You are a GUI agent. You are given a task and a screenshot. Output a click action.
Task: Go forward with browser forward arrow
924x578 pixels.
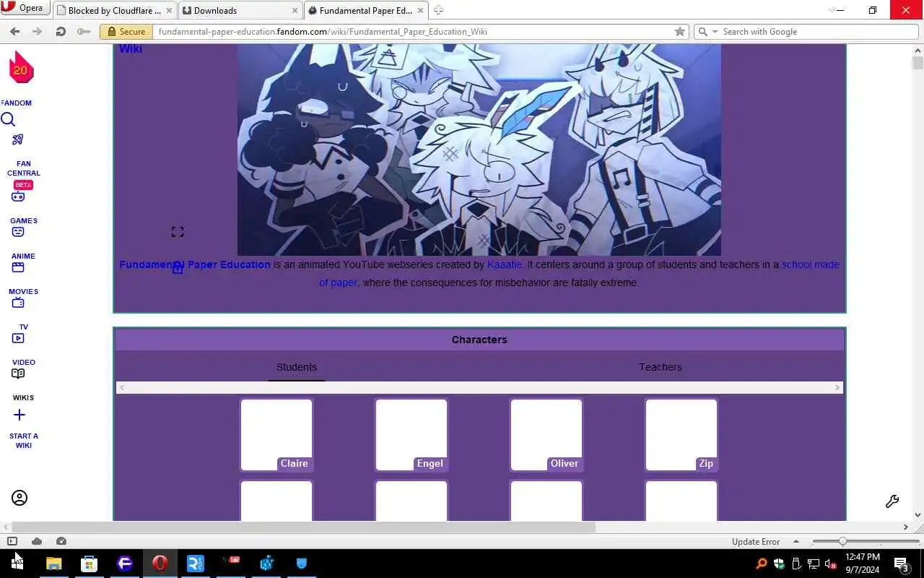pyautogui.click(x=38, y=32)
